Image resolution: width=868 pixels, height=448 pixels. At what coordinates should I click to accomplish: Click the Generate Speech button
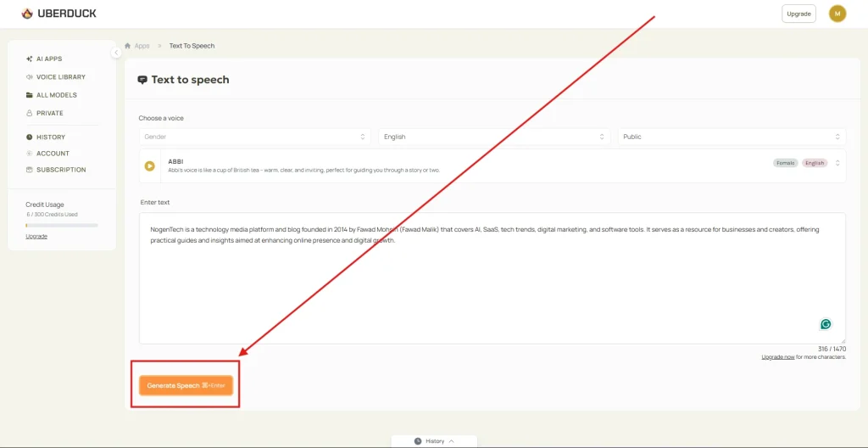coord(186,385)
